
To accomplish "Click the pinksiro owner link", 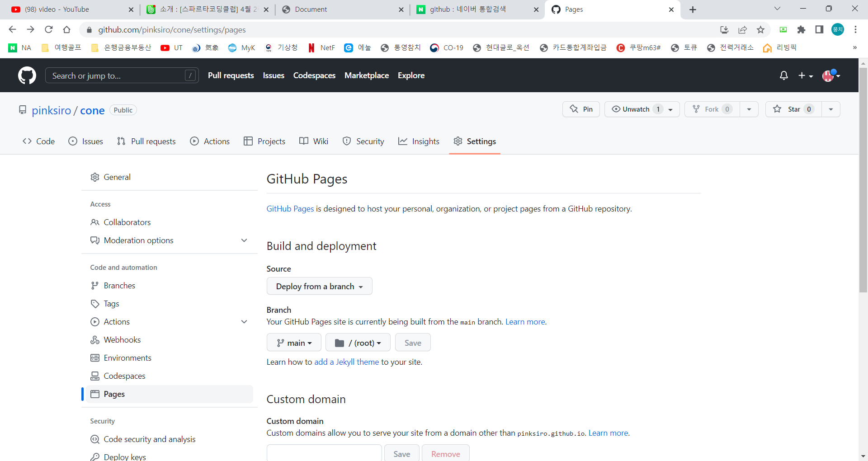I will (x=52, y=110).
